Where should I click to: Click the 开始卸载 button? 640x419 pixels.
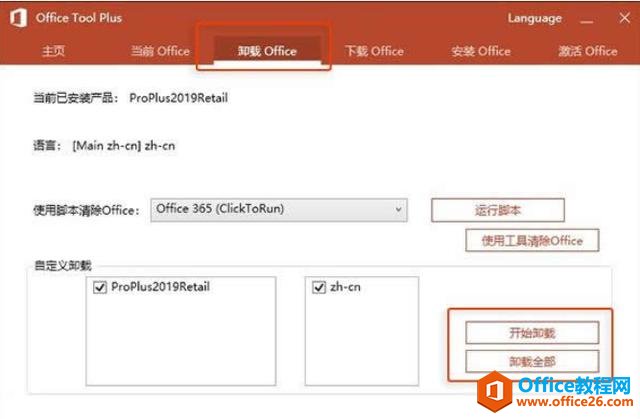(532, 333)
